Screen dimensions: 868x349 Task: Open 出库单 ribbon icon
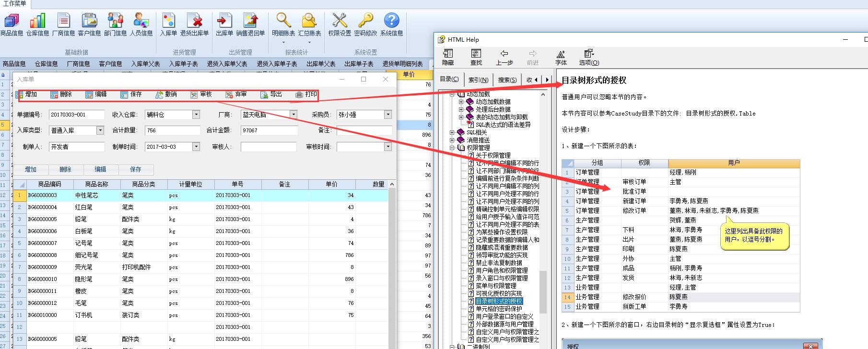224,25
